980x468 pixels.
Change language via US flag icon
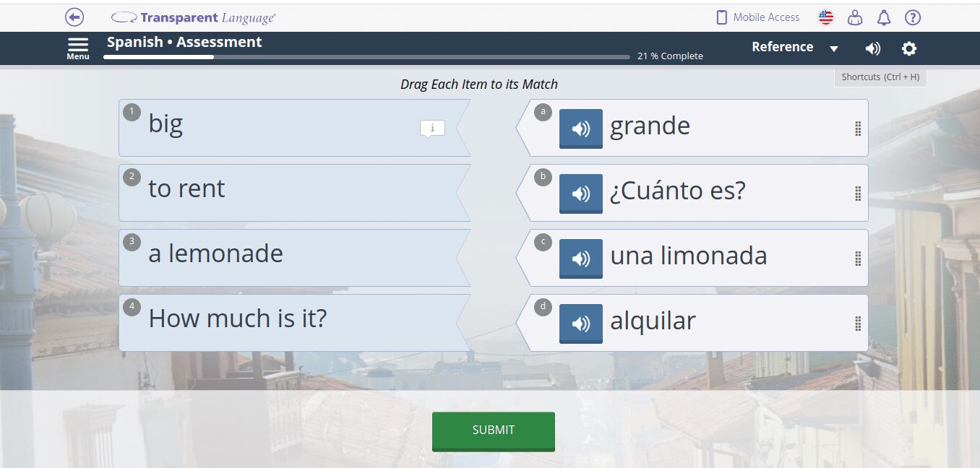pos(826,18)
